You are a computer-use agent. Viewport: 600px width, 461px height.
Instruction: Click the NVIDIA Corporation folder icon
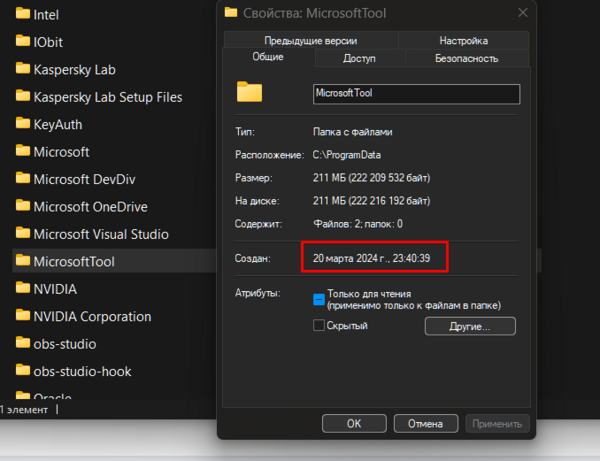pos(23,316)
